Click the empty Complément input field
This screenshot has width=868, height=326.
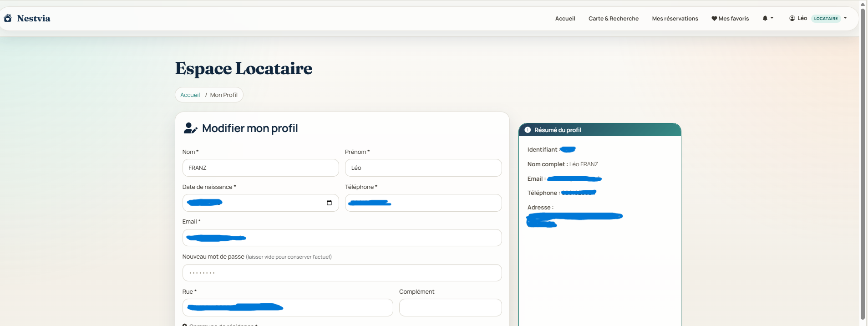(450, 307)
